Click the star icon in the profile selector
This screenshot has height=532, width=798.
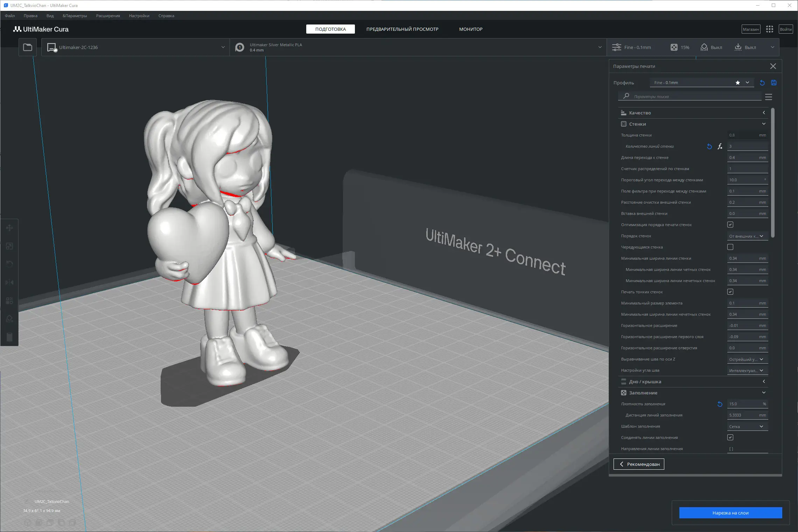click(x=737, y=83)
